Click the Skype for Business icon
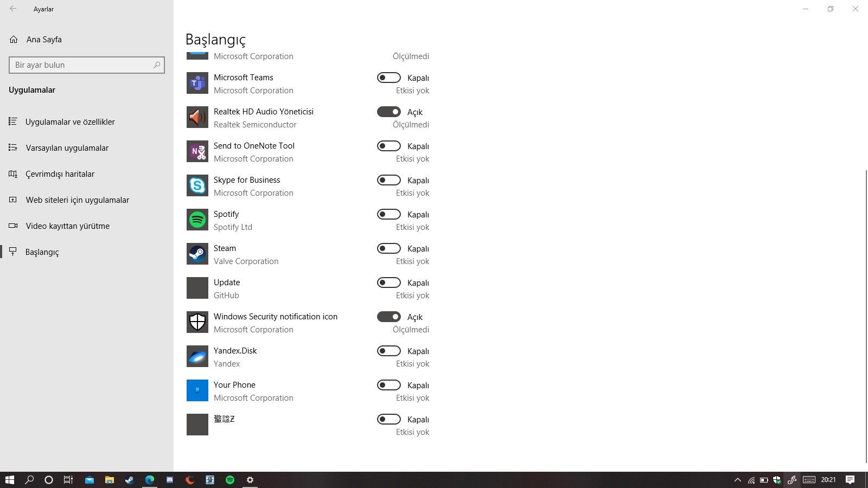Screen dimensions: 868x488 [x=197, y=186]
